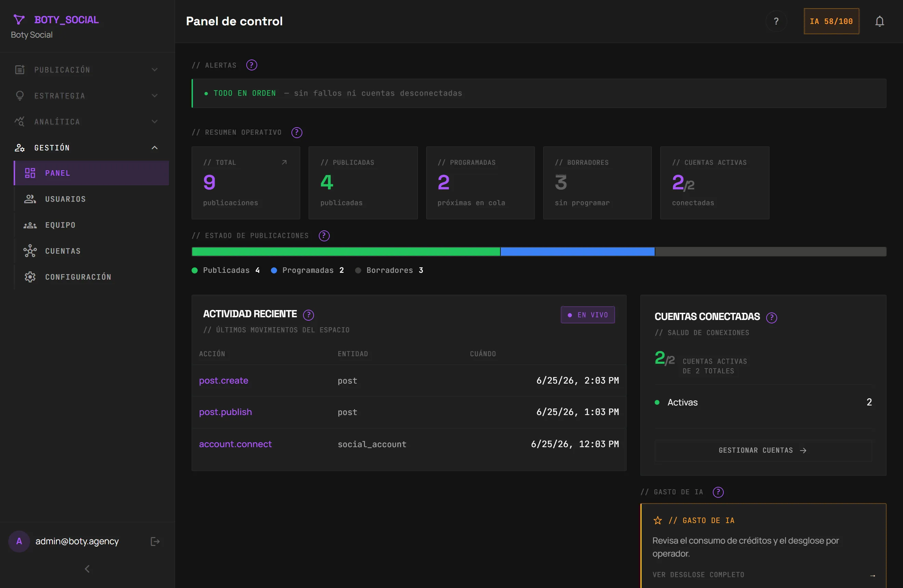Click the Programadas 2 legend entry

pyautogui.click(x=307, y=270)
